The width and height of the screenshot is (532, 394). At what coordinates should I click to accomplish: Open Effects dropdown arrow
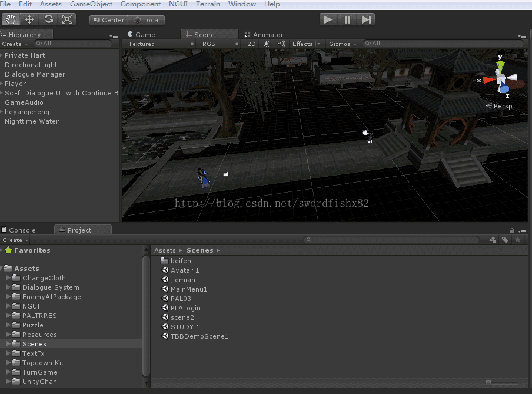coord(318,44)
